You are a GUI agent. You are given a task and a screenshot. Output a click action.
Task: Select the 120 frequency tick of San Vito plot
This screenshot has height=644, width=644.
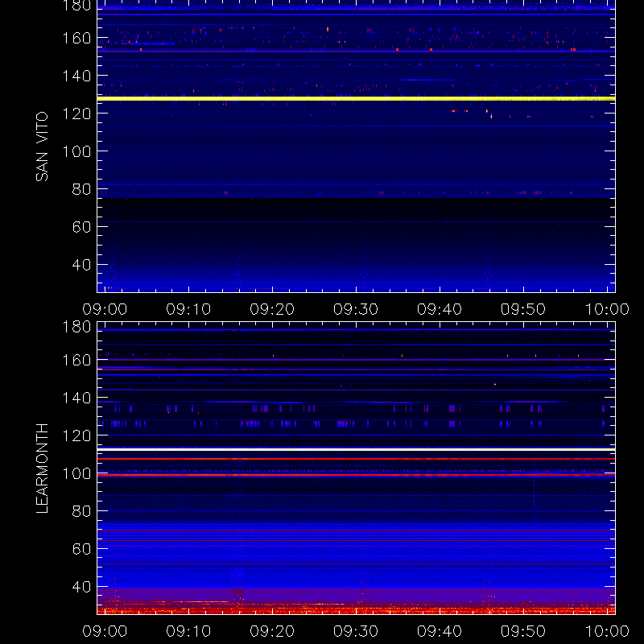76,114
